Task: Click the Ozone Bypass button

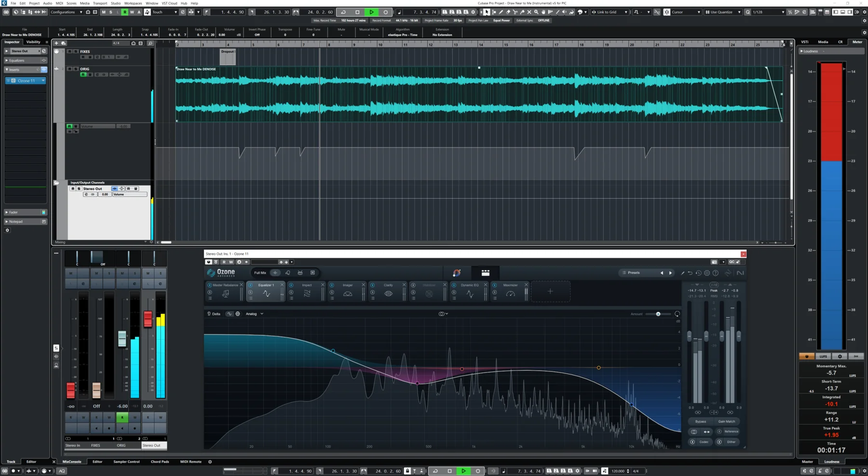Action: (x=701, y=422)
